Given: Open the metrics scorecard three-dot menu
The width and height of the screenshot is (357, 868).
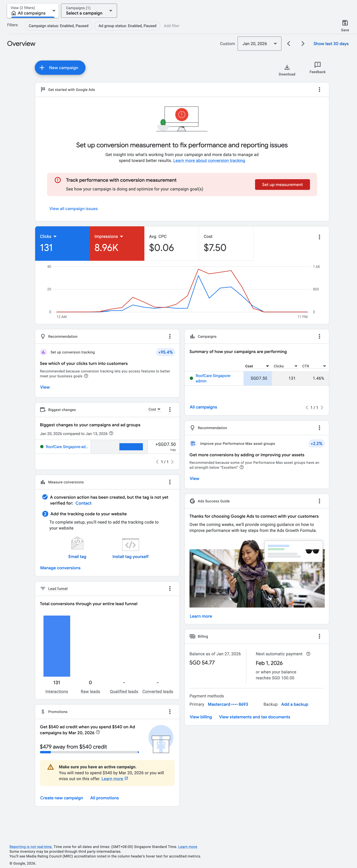Looking at the screenshot, I should (319, 237).
